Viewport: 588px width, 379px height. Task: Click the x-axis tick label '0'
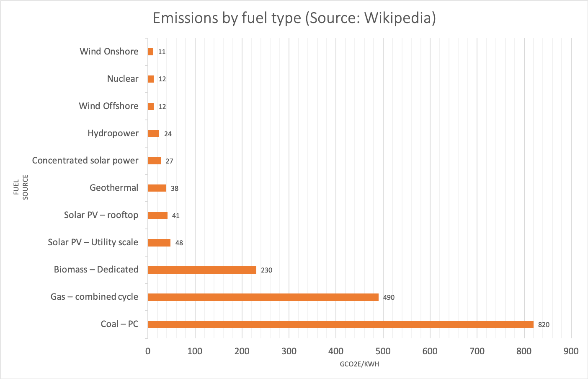click(148, 351)
